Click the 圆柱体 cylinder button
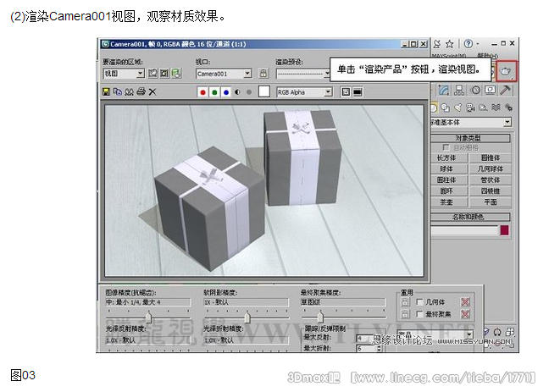 point(446,180)
